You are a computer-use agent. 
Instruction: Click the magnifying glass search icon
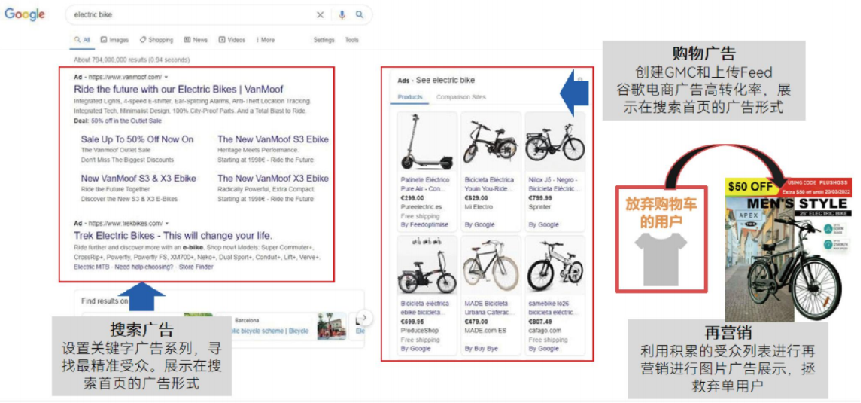point(360,15)
